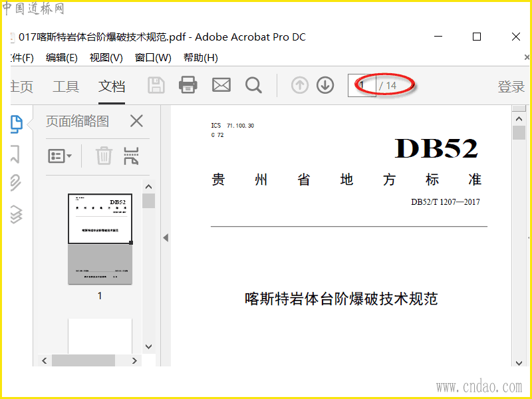Image resolution: width=532 pixels, height=399 pixels.
Task: Open the 窗口(W) menu
Action: coord(153,58)
